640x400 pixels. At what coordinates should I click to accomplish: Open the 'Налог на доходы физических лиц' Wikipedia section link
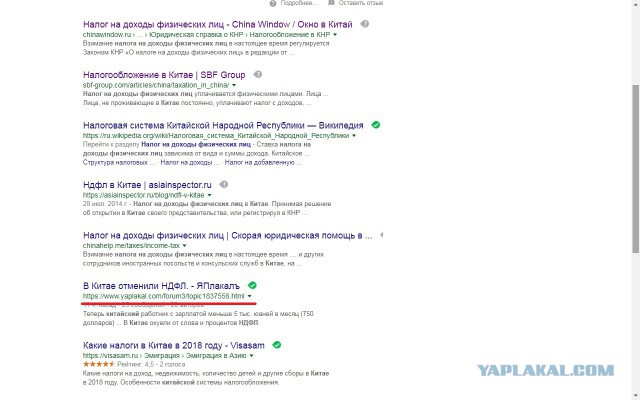pyautogui.click(x=196, y=144)
